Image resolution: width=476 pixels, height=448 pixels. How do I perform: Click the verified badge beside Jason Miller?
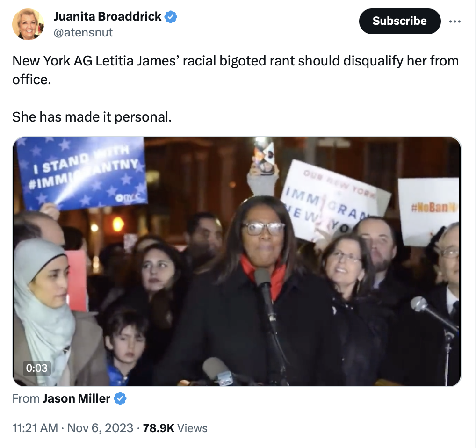tap(120, 398)
